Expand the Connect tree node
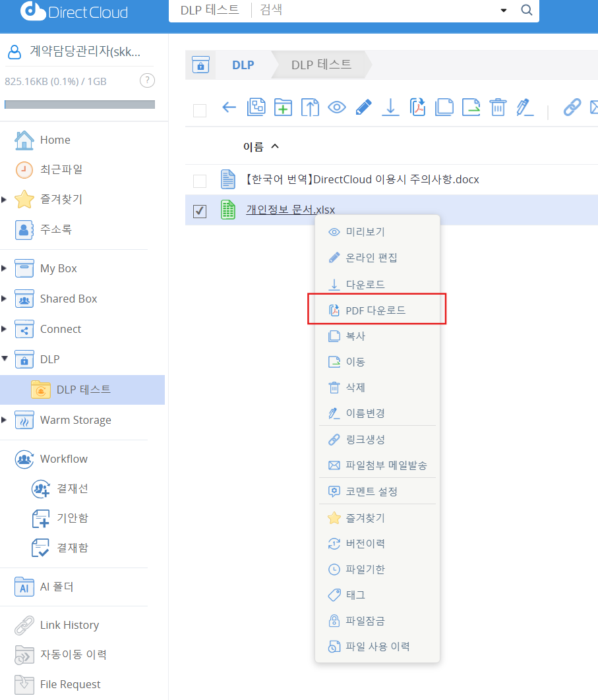This screenshot has width=598, height=700. 4,329
